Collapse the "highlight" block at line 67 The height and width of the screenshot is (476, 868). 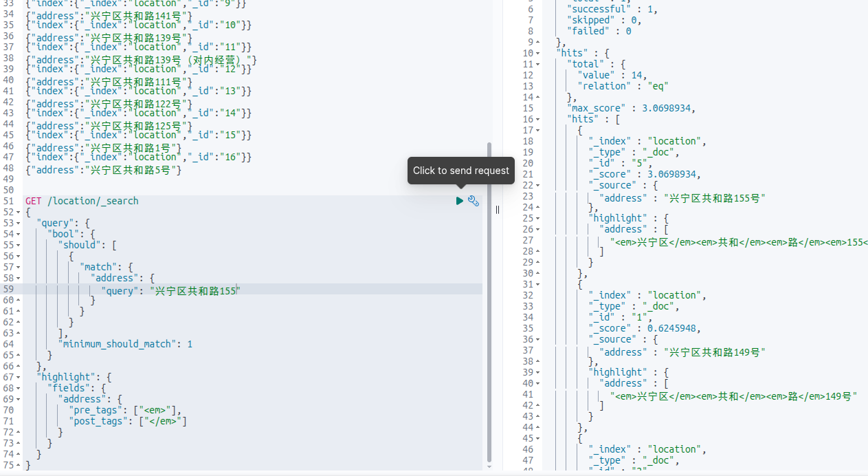[18, 377]
